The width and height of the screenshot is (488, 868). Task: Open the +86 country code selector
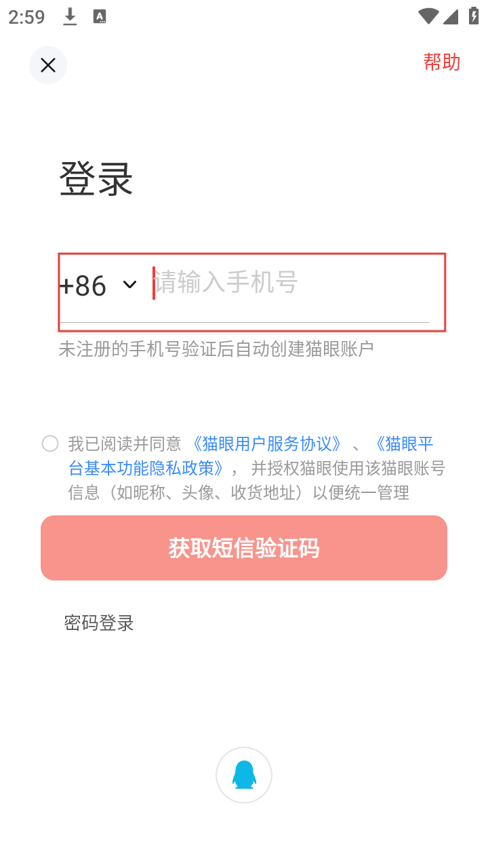(83, 285)
